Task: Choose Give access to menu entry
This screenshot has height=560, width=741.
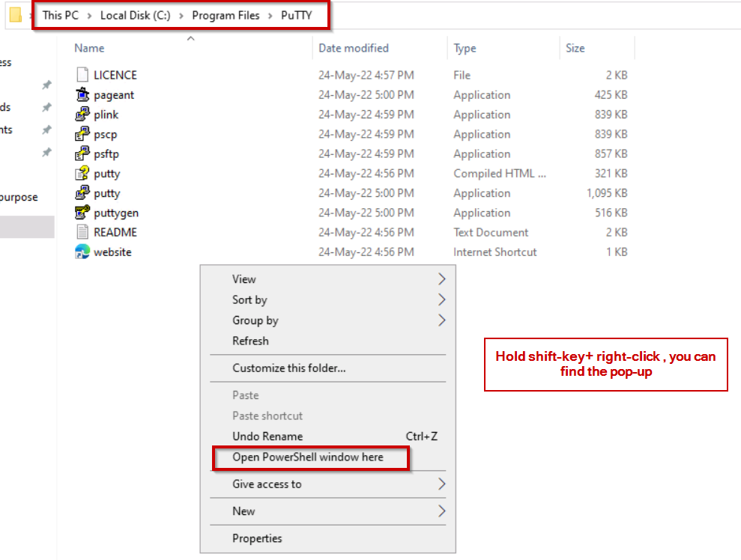Action: click(x=327, y=484)
